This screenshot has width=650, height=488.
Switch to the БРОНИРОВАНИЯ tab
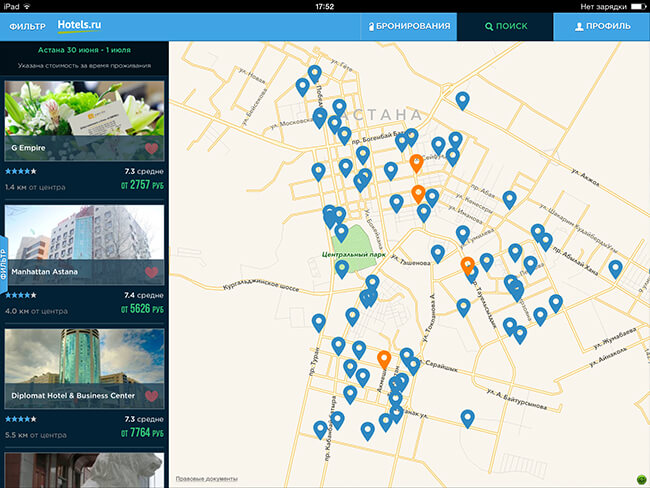point(409,26)
